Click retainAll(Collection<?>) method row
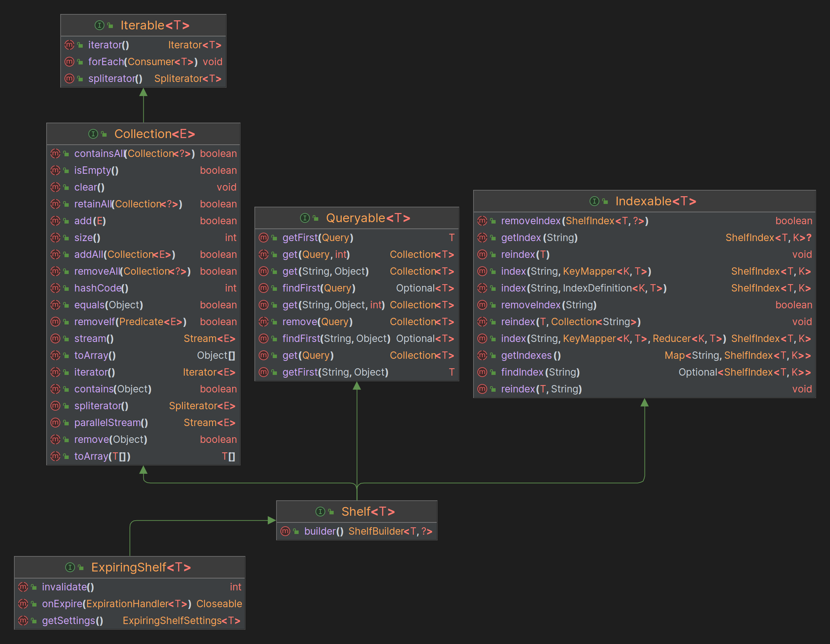The height and width of the screenshot is (644, 830). pos(143,204)
